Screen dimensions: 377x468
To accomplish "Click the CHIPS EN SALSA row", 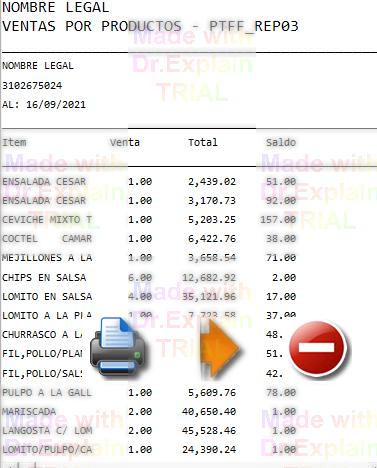I will coord(149,277).
